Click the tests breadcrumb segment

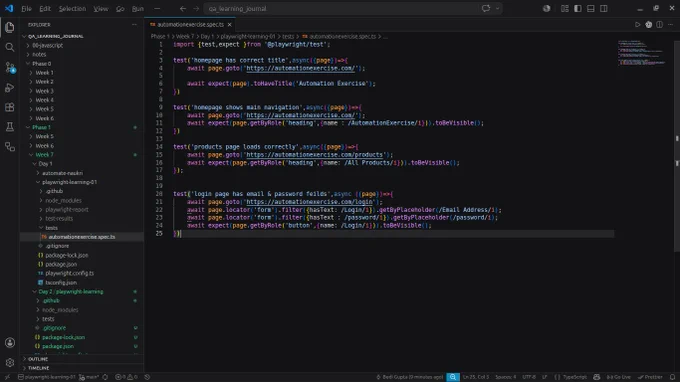pyautogui.click(x=288, y=36)
